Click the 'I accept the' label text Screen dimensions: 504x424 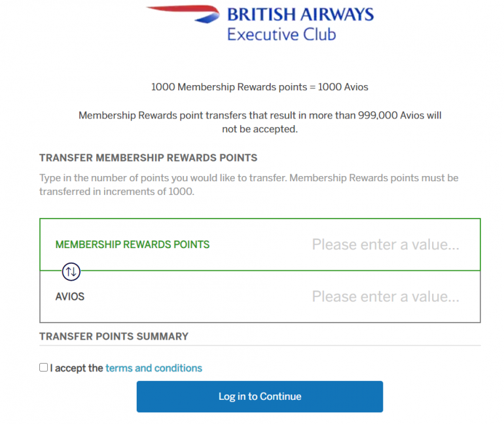pos(77,368)
